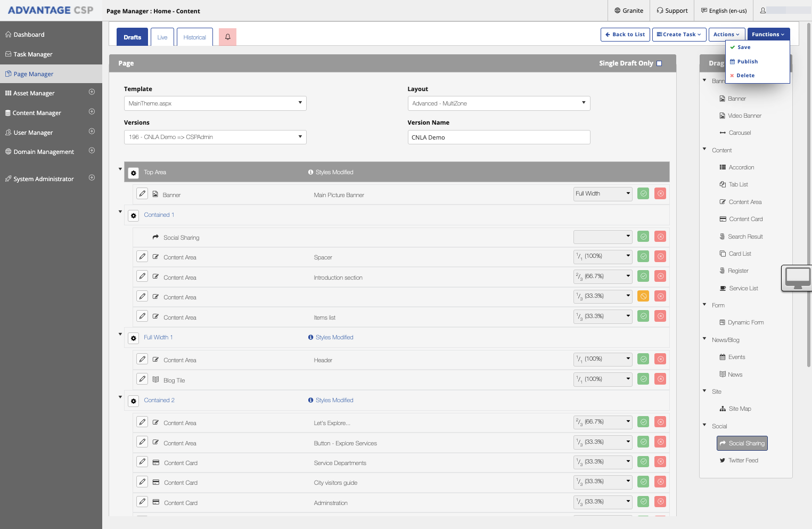The height and width of the screenshot is (529, 812).
Task: Open settings gear for Contained 1
Action: (134, 215)
